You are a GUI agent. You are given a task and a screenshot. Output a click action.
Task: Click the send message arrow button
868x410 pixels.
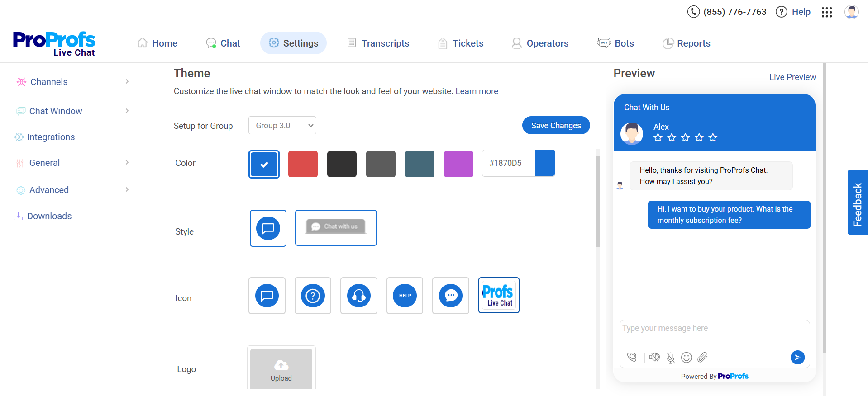[797, 357]
